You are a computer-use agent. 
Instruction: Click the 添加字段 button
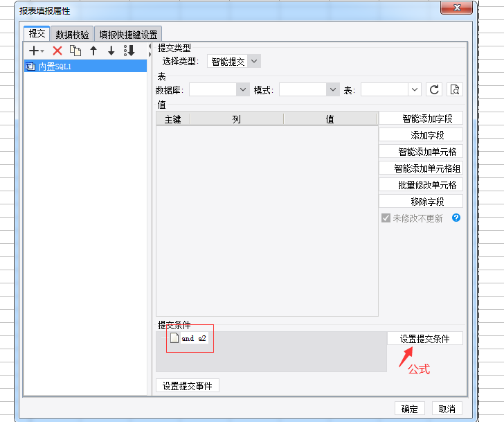click(421, 134)
